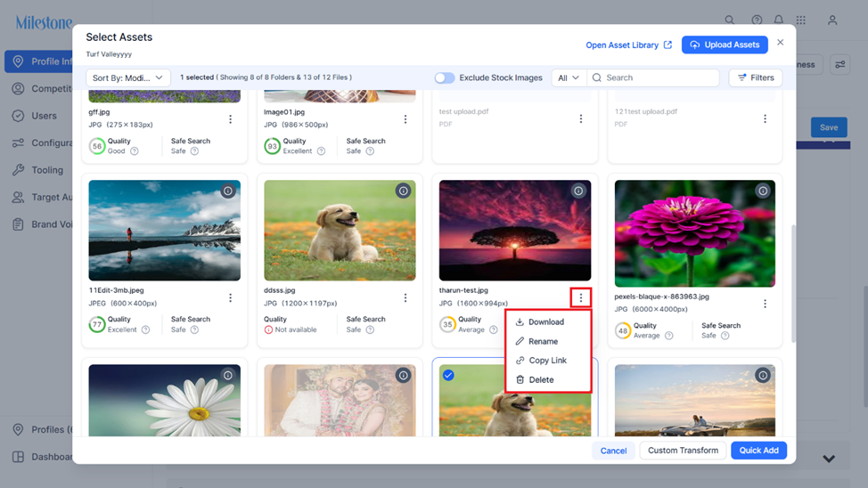Viewport: 868px width, 488px height.
Task: Open the apps grid icon in header
Action: tap(801, 20)
